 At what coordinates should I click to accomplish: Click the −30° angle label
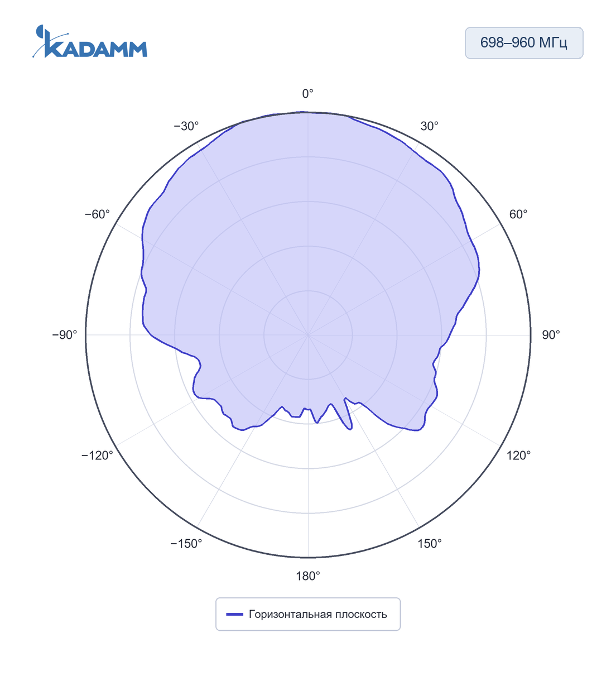coord(186,126)
